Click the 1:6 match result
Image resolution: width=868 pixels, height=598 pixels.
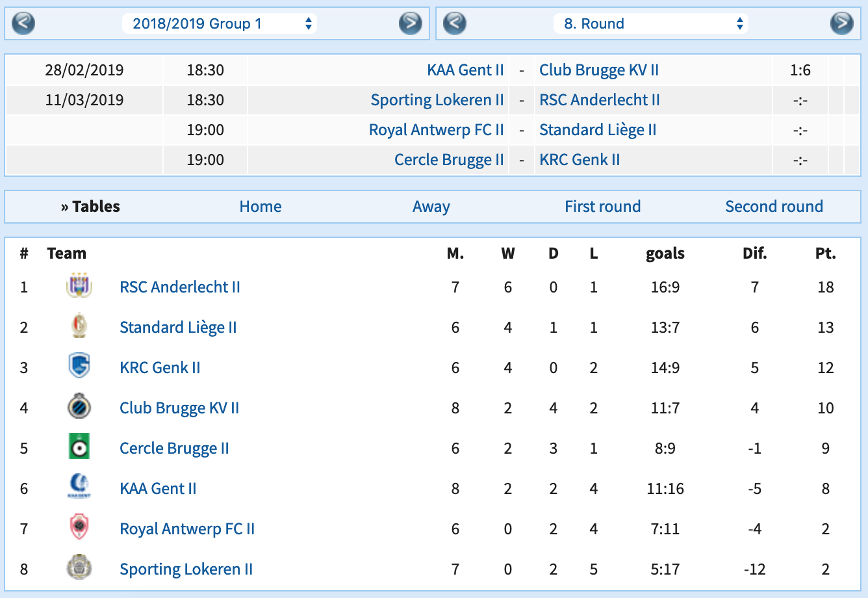[800, 70]
